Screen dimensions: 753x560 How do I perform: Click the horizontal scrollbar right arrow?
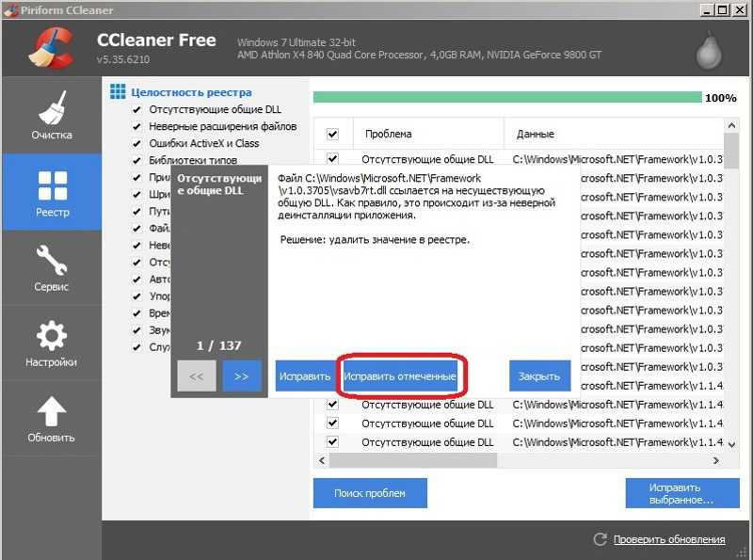(x=716, y=460)
